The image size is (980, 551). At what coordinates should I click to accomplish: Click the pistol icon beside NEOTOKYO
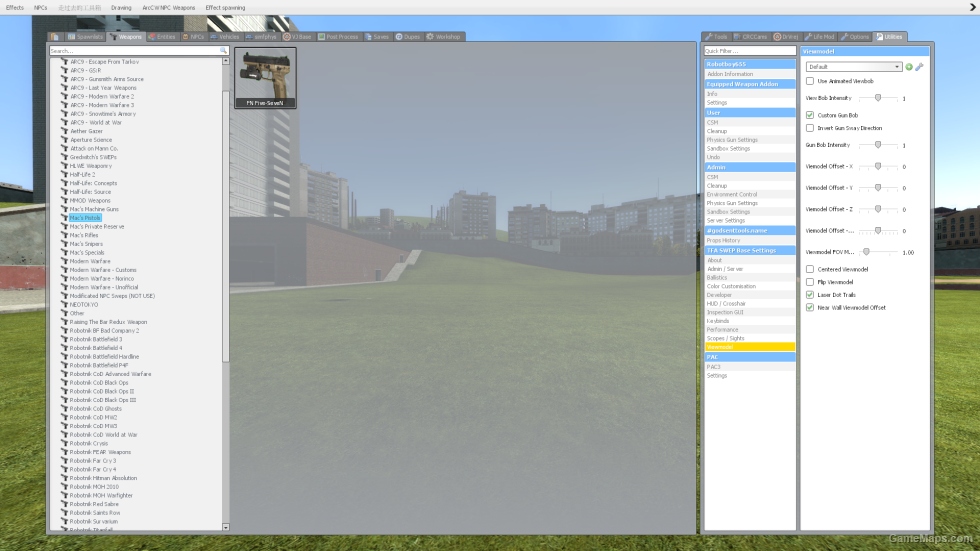[64, 304]
